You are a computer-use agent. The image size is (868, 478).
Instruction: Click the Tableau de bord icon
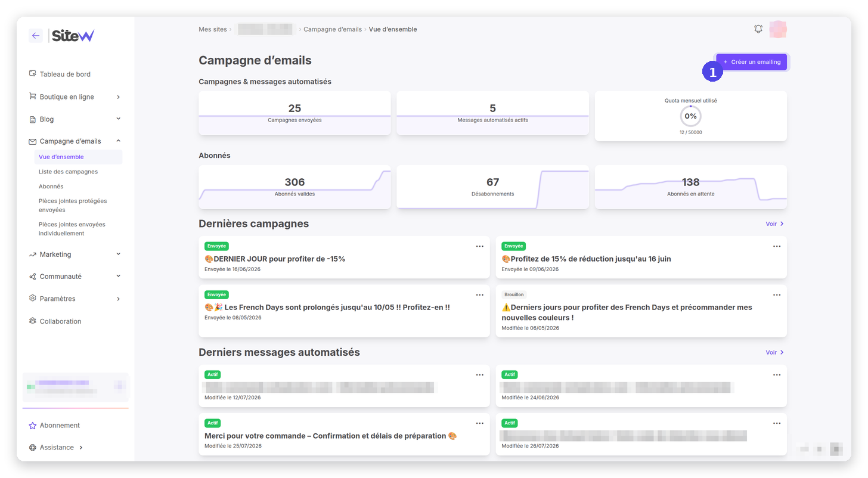(33, 74)
